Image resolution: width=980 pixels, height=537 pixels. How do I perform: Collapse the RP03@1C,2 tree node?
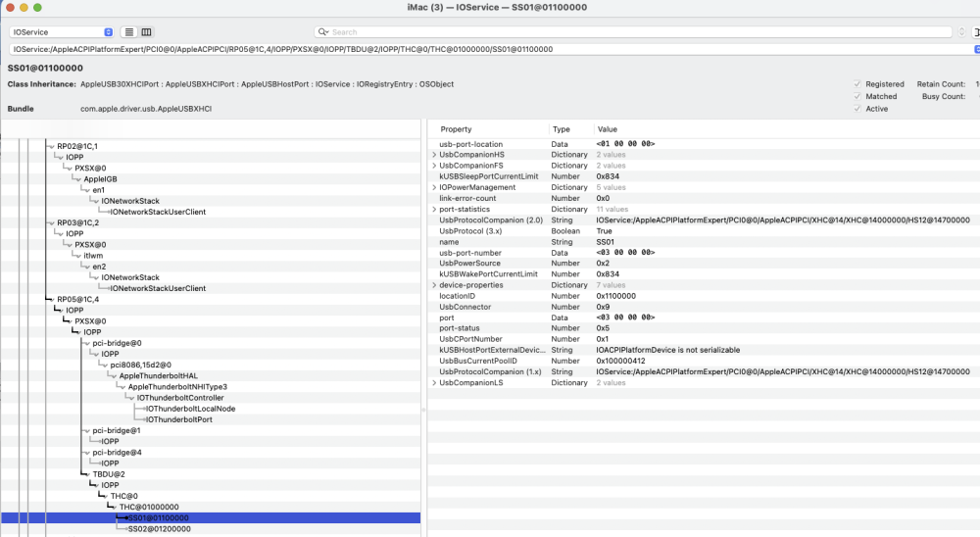click(x=51, y=222)
